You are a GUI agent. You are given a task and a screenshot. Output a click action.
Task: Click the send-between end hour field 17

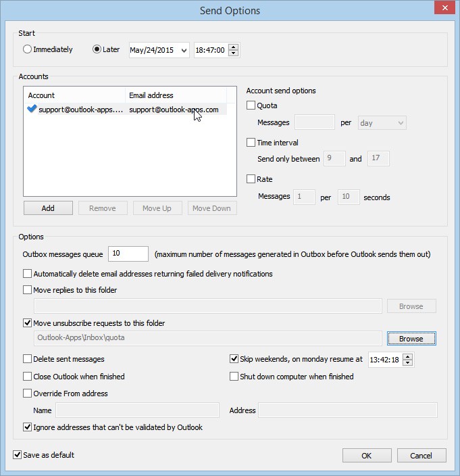click(378, 158)
